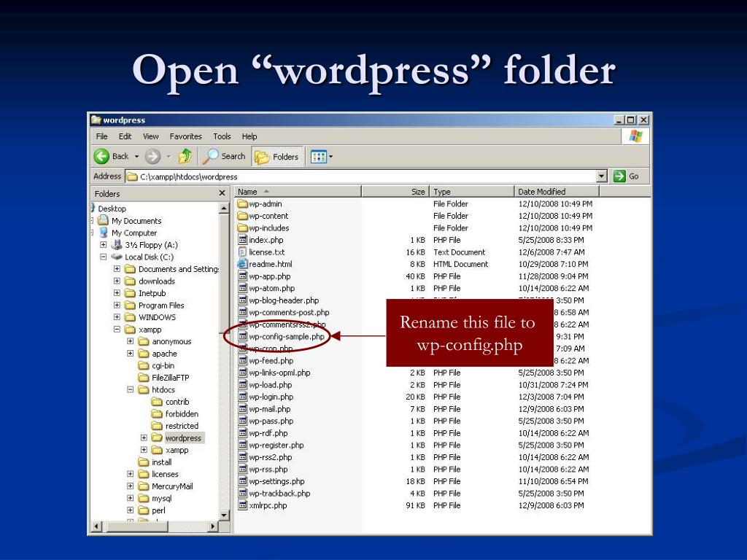This screenshot has width=747, height=560.
Task: Open the View menu
Action: click(150, 136)
